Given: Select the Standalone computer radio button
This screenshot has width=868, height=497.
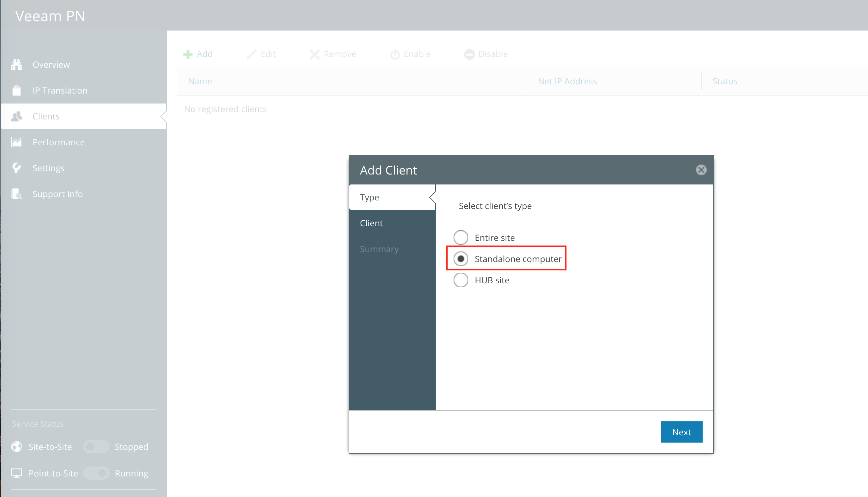Looking at the screenshot, I should tap(461, 259).
